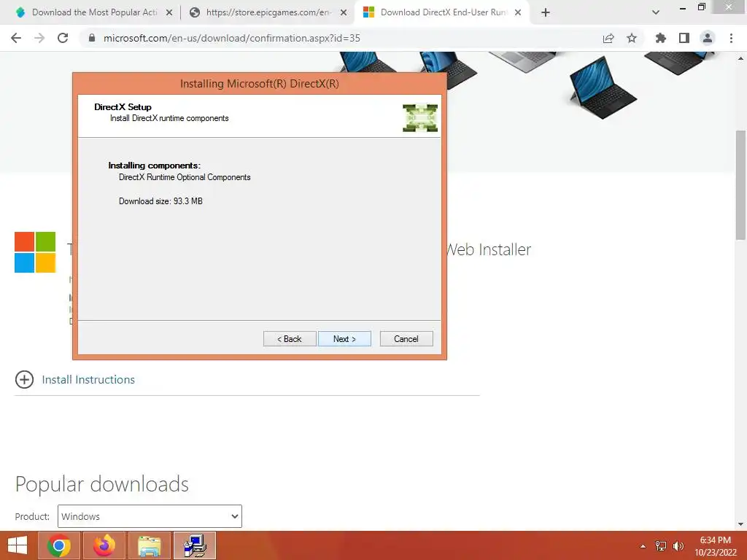Cancel the DirectX installation
The image size is (747, 560).
(x=406, y=338)
